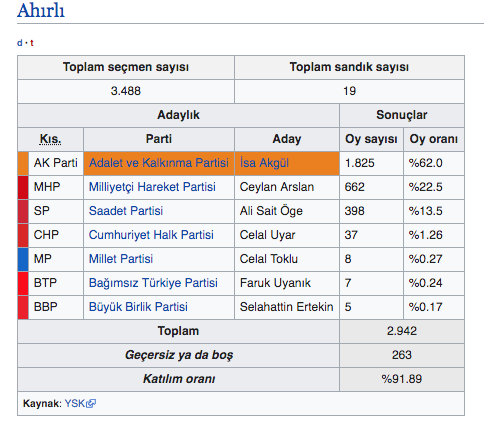Image resolution: width=484 pixels, height=435 pixels.
Task: Click the invalid votes value 263
Action: (402, 355)
